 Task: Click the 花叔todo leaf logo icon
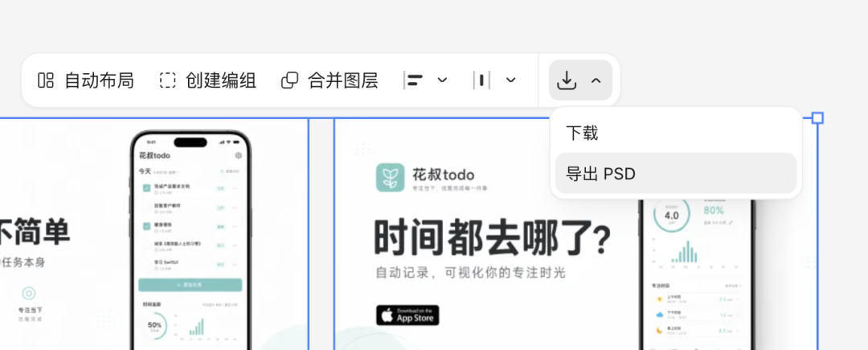point(391,177)
